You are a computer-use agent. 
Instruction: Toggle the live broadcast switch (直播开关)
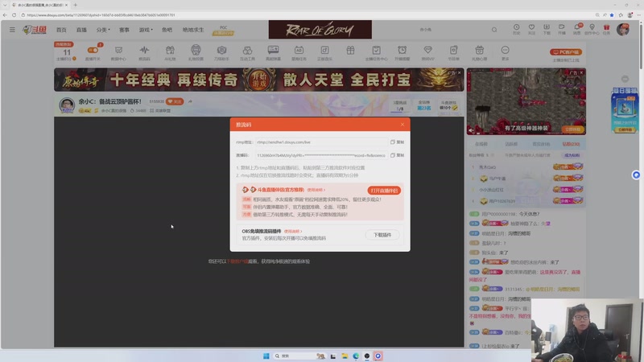point(93,51)
